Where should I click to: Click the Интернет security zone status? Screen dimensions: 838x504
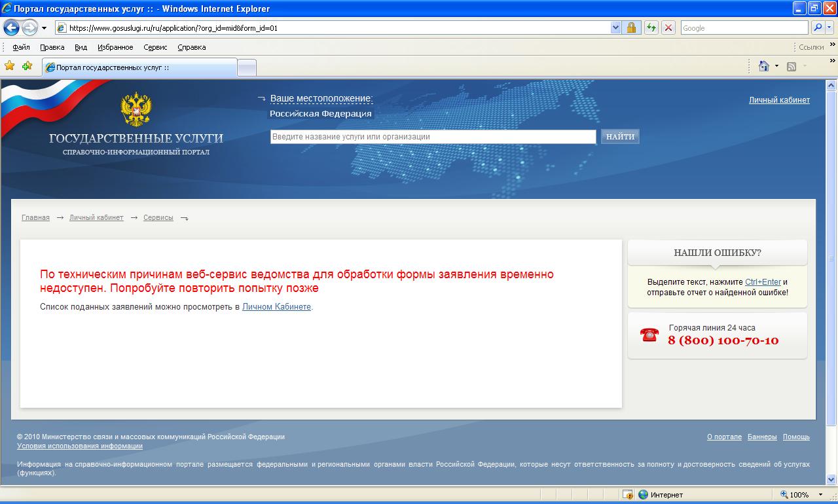pyautogui.click(x=661, y=495)
